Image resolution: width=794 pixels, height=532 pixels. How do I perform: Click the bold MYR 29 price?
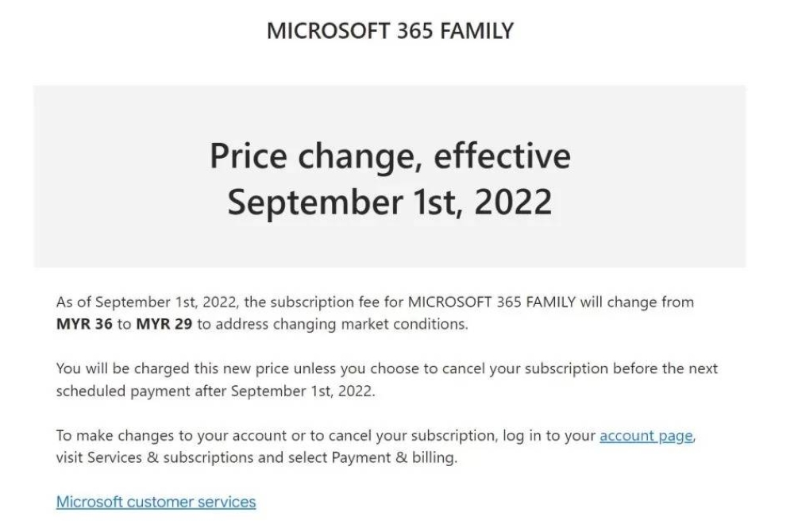(x=164, y=324)
